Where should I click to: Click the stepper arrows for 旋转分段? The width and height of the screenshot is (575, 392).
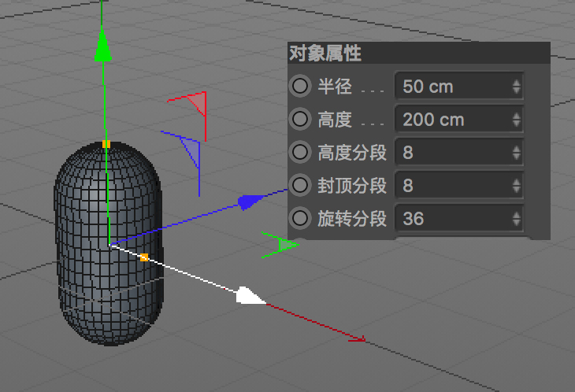click(517, 219)
